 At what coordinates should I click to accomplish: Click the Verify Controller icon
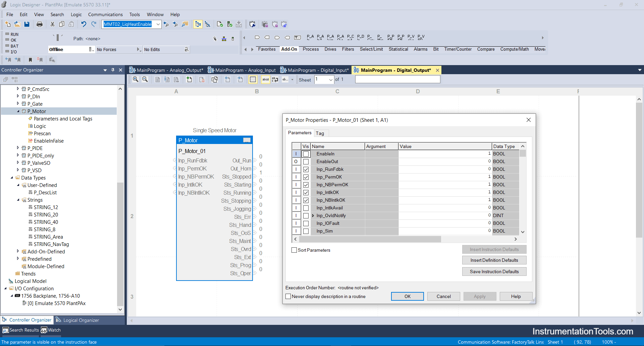[x=229, y=24]
